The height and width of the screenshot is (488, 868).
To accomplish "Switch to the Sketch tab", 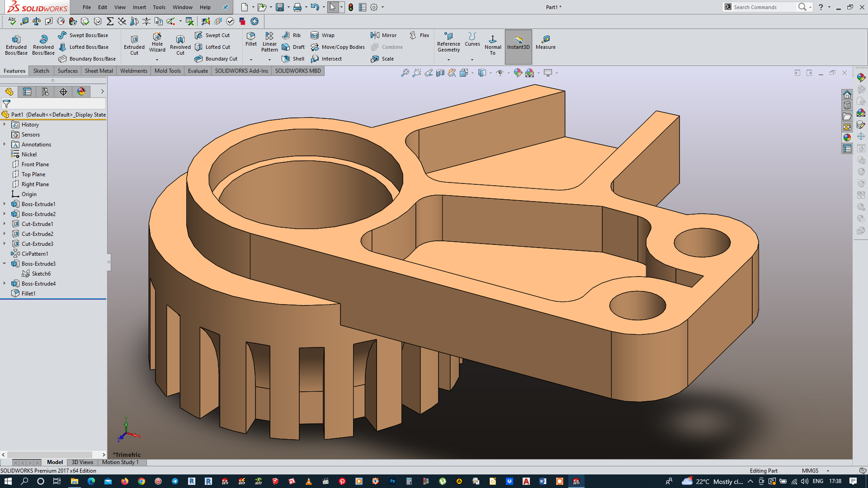I will 41,71.
